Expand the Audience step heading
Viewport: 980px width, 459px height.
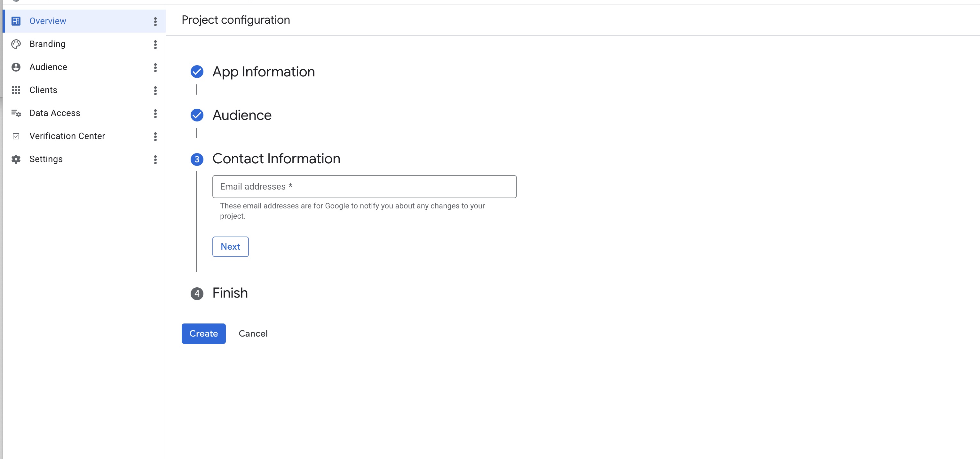[241, 115]
